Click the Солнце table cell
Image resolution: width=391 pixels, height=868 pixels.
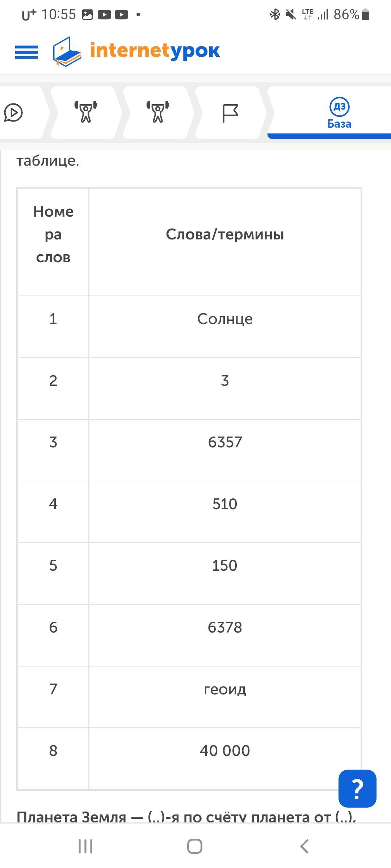[x=225, y=319]
